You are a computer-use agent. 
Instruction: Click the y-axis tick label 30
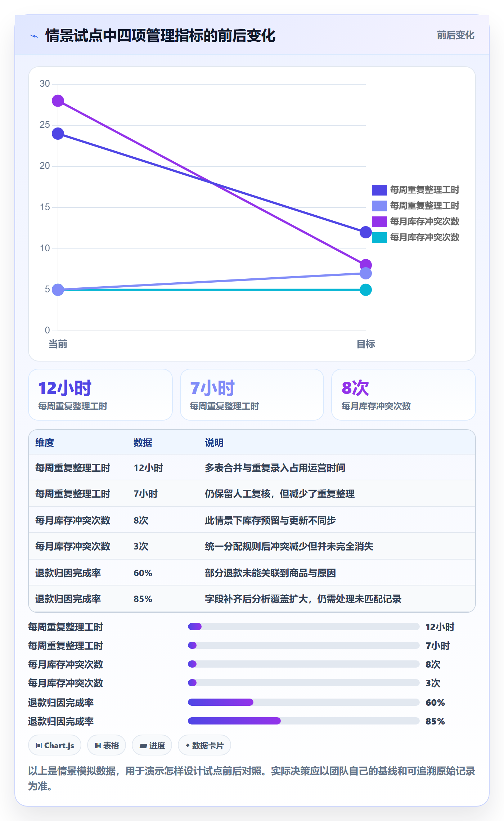point(45,84)
